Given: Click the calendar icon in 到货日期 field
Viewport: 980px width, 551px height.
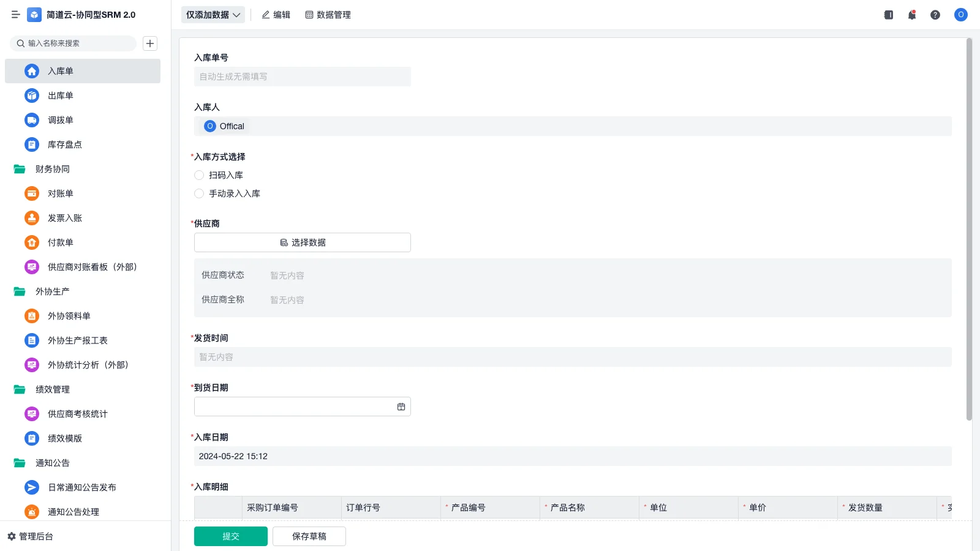Looking at the screenshot, I should coord(401,407).
